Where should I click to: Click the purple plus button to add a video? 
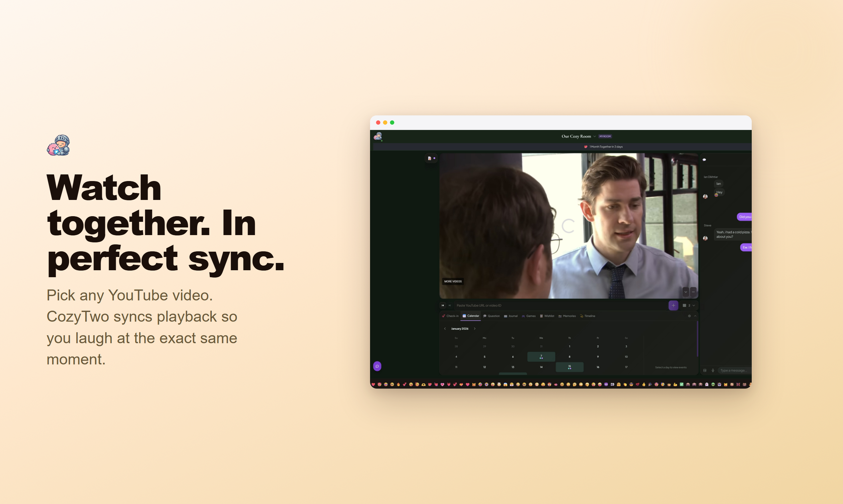click(673, 305)
